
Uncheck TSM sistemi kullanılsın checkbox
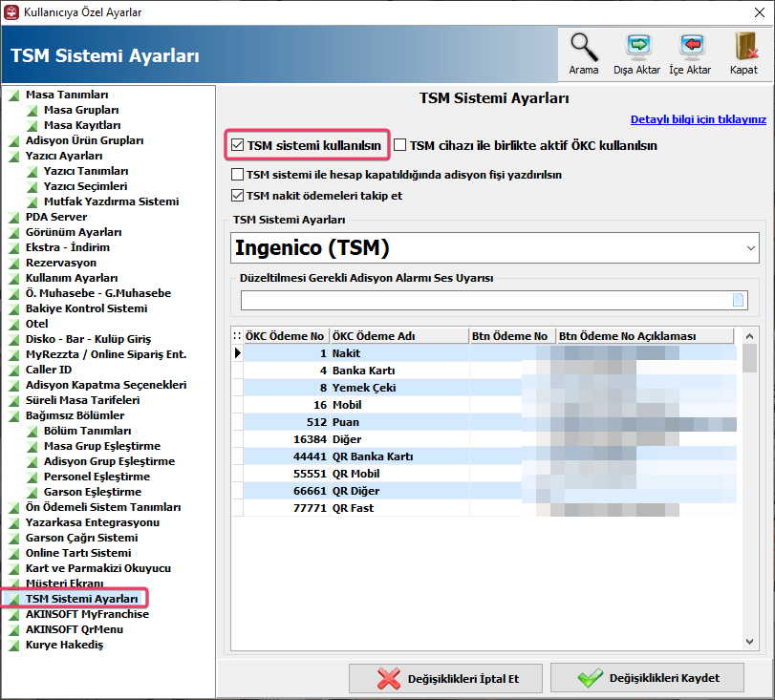(238, 146)
